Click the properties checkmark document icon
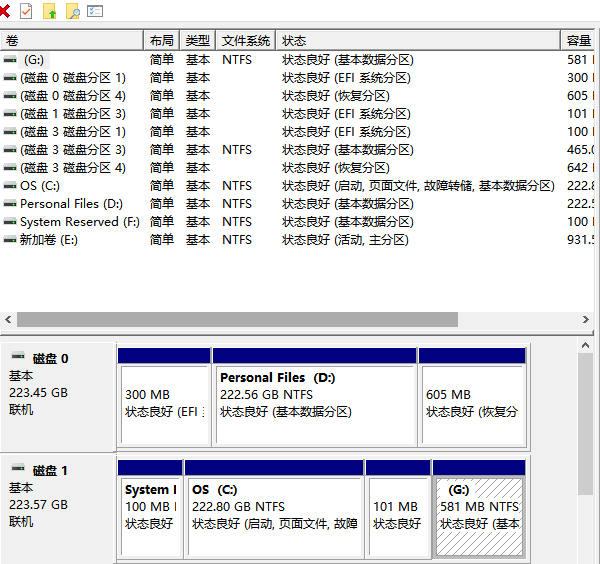This screenshot has height=564, width=600. click(x=26, y=11)
